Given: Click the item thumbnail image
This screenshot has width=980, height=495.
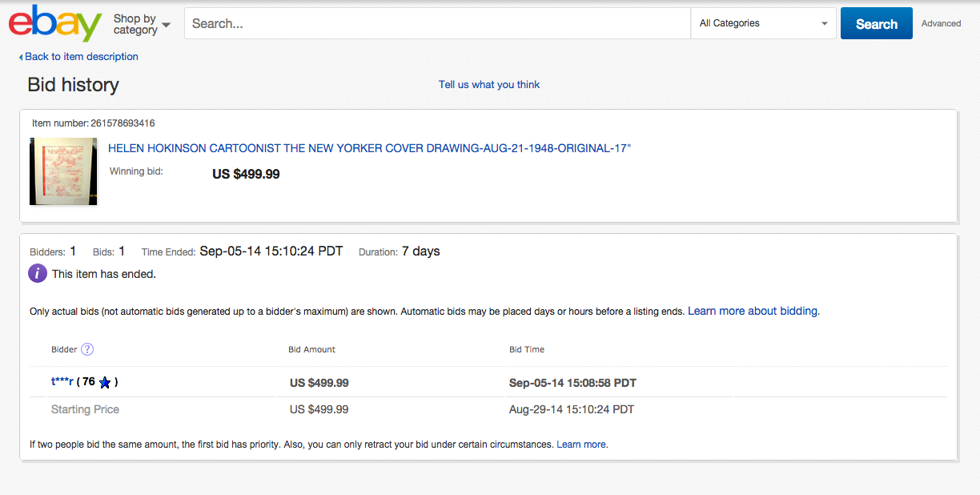Looking at the screenshot, I should point(63,171).
